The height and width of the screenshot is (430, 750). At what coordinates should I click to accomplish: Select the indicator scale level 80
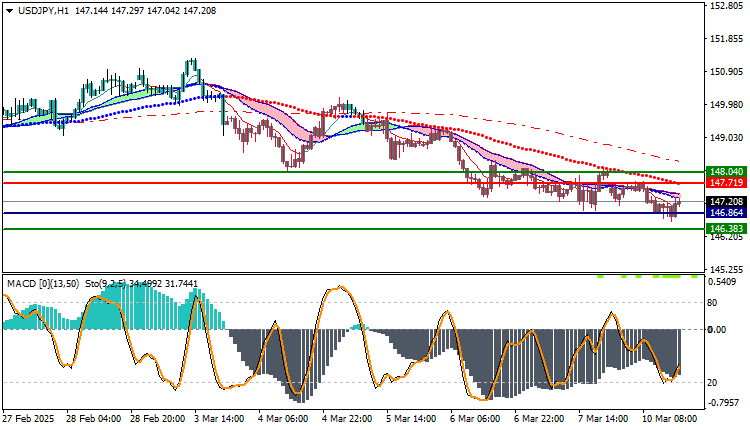tap(712, 302)
